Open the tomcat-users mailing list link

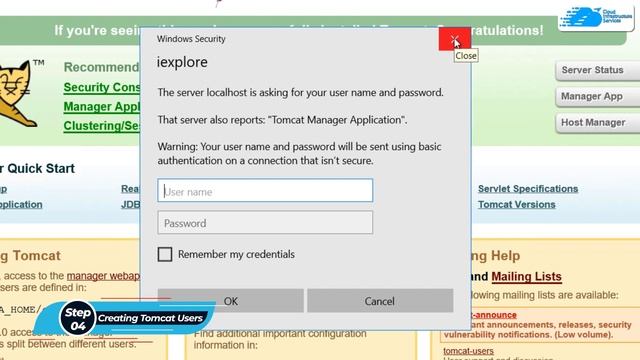[468, 351]
